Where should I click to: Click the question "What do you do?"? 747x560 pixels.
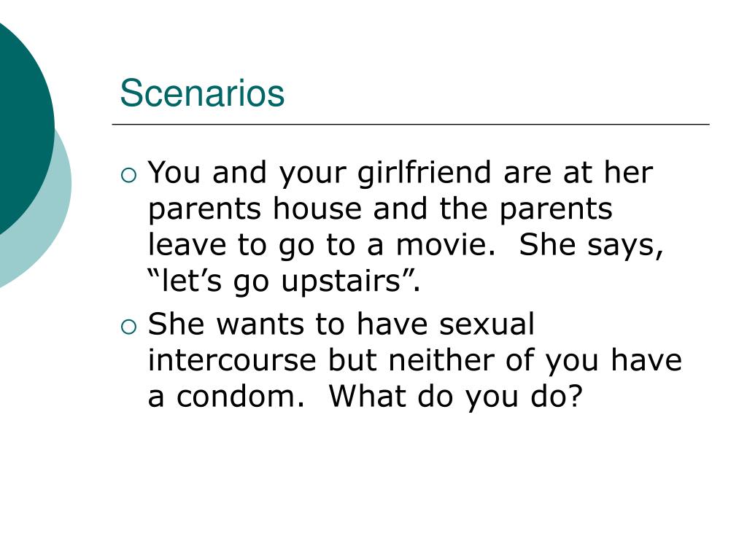[x=456, y=397]
